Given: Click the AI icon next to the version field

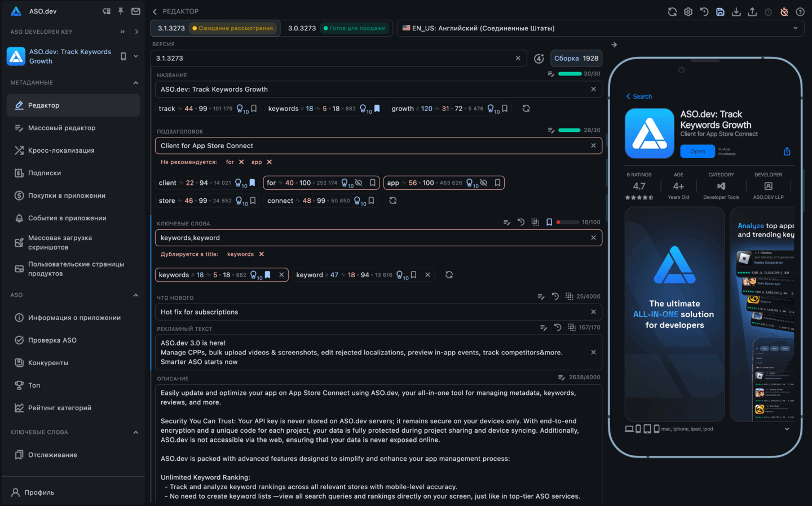Looking at the screenshot, I should pos(539,58).
